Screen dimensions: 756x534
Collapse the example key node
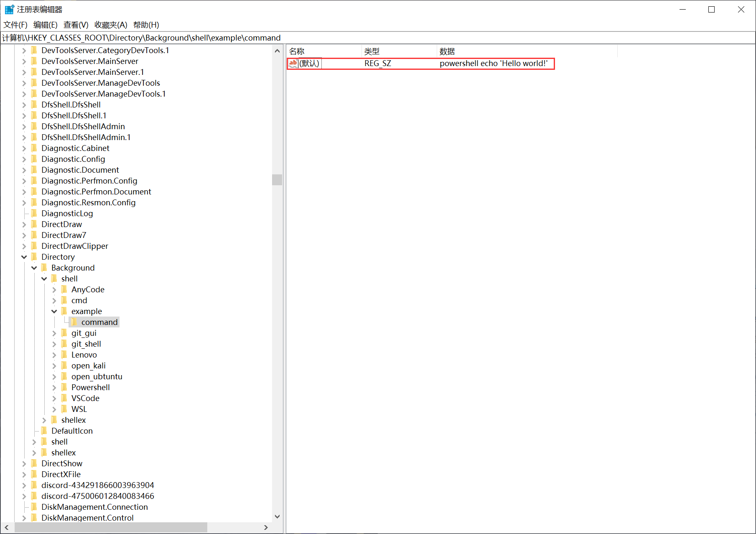coord(54,311)
